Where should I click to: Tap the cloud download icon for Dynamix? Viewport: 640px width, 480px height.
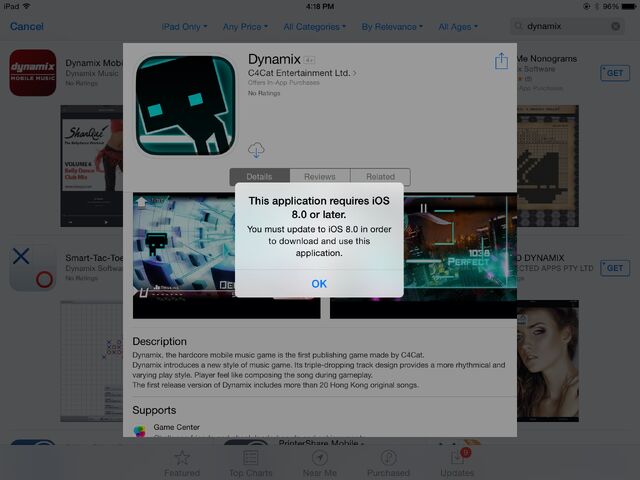pyautogui.click(x=256, y=150)
